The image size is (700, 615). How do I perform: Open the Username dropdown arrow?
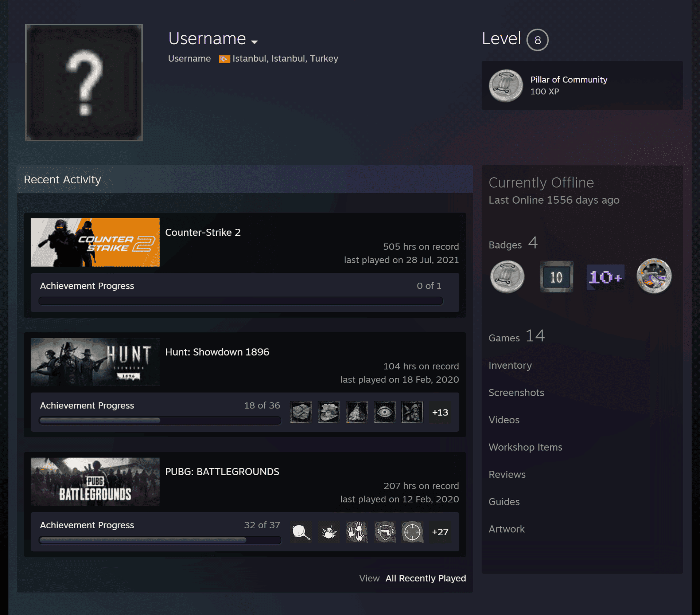click(x=254, y=42)
